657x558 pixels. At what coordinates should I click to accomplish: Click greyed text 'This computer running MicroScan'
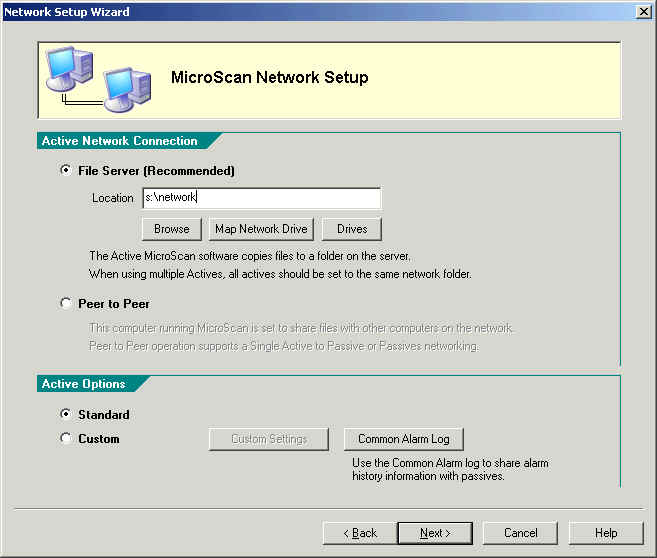click(x=302, y=328)
